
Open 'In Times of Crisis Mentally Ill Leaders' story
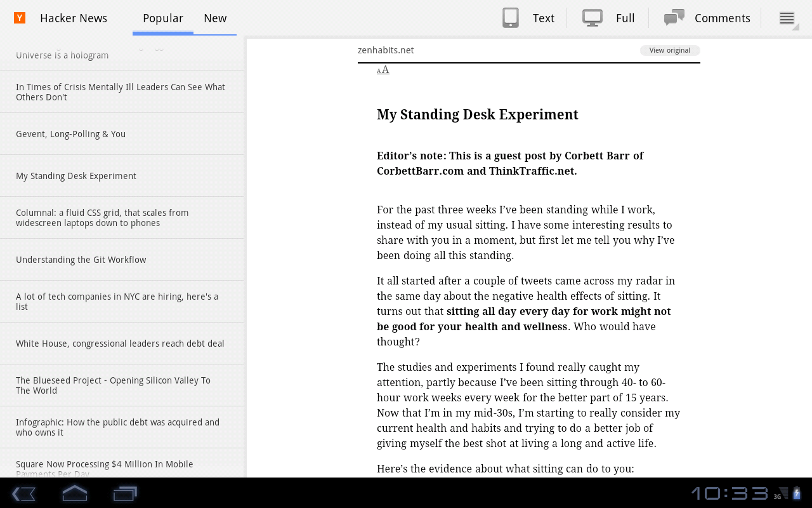tap(122, 92)
